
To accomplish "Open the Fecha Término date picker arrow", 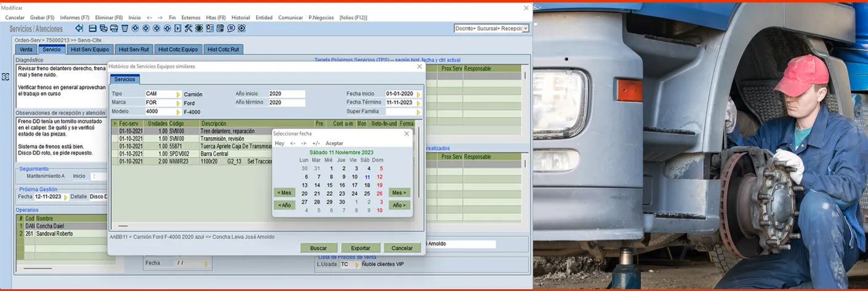I will [x=419, y=103].
